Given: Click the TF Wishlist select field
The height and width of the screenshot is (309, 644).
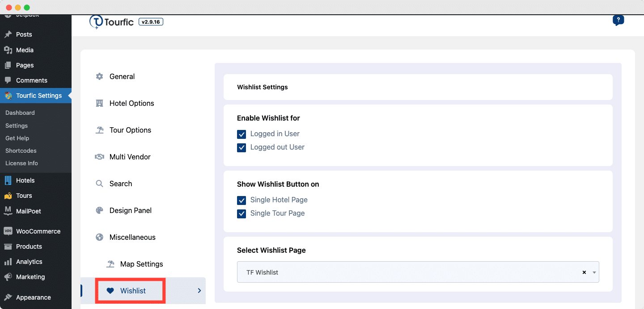Looking at the screenshot, I should [418, 272].
